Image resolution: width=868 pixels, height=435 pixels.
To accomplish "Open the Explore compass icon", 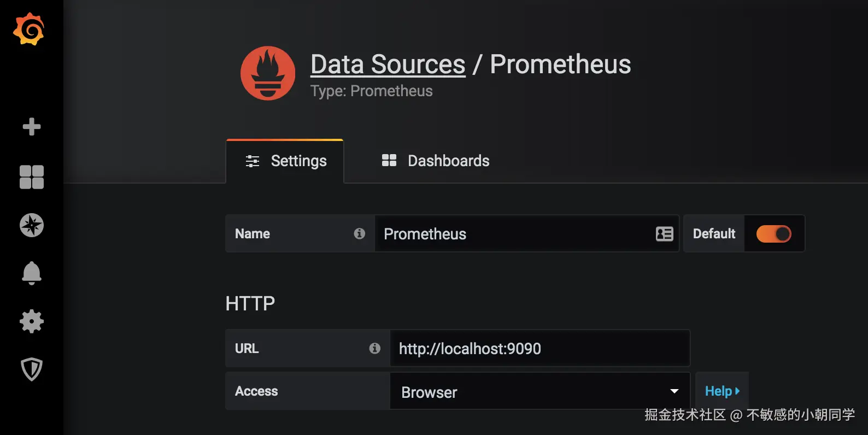I will [32, 225].
